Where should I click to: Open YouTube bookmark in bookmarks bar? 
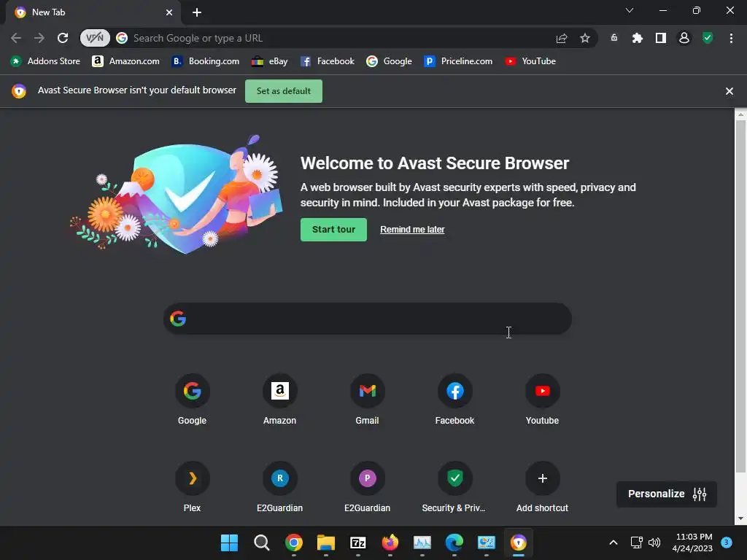(x=530, y=61)
